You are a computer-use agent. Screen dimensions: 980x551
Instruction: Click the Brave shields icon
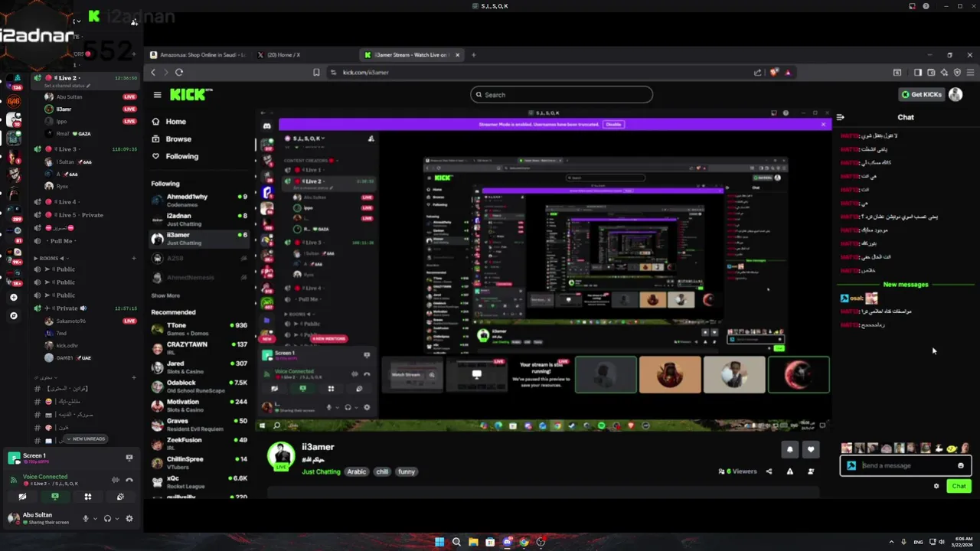(x=774, y=72)
